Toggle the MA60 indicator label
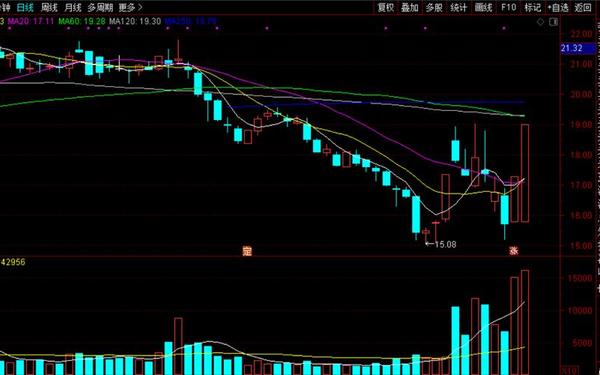 pos(82,21)
